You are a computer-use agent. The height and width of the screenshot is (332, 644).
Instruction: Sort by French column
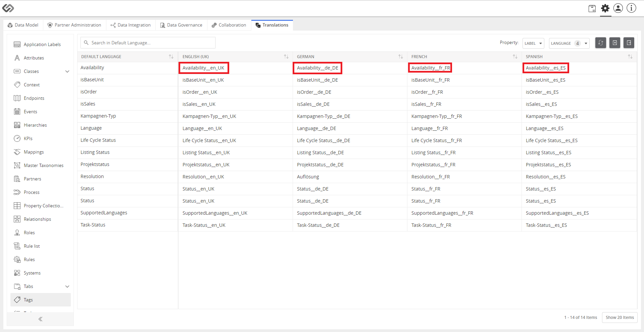click(515, 56)
